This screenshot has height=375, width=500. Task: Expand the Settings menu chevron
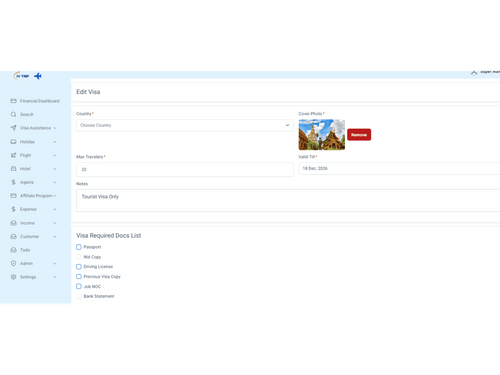click(55, 277)
